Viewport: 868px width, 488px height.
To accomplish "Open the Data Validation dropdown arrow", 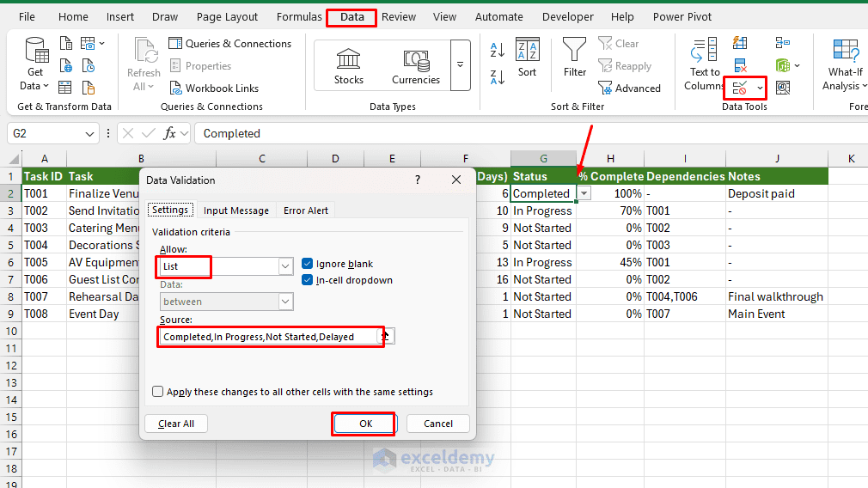I will [760, 88].
